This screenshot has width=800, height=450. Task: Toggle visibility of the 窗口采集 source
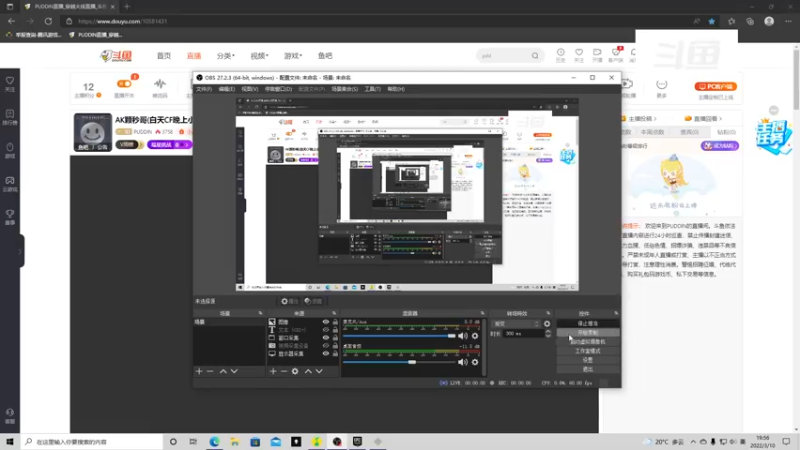click(326, 338)
